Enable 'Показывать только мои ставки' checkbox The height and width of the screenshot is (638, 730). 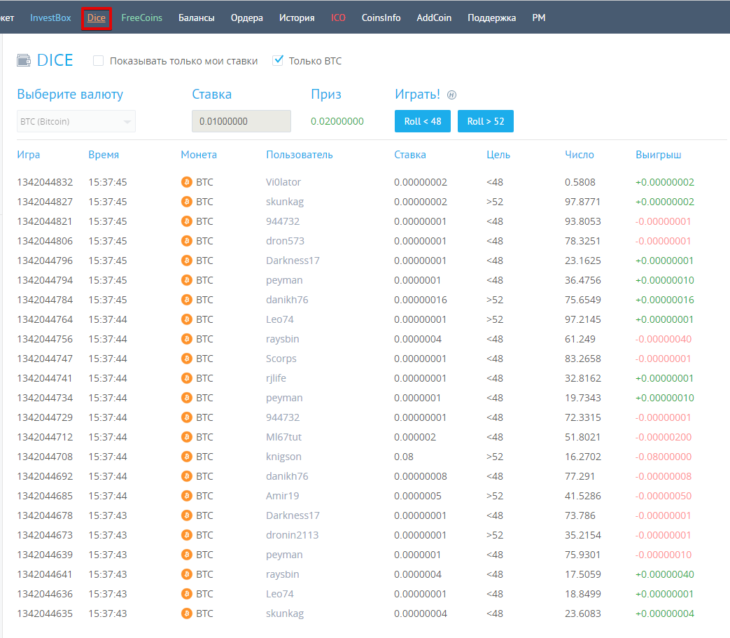[x=98, y=61]
